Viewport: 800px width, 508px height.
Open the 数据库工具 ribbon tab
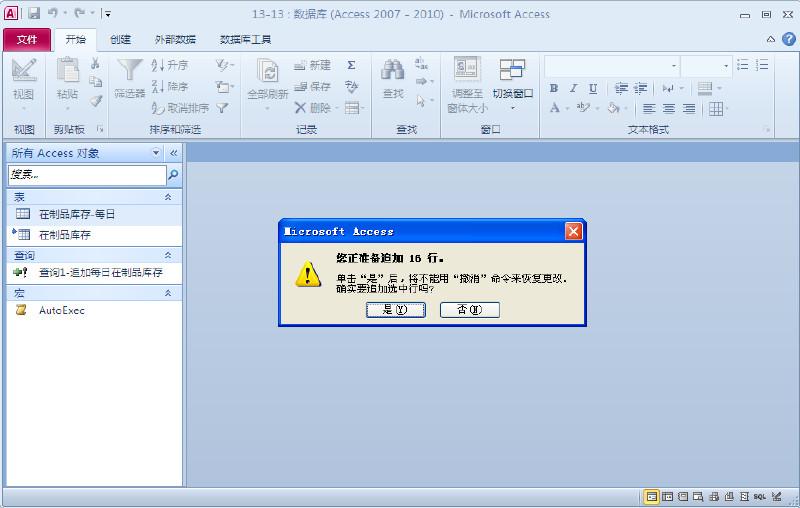pos(245,39)
